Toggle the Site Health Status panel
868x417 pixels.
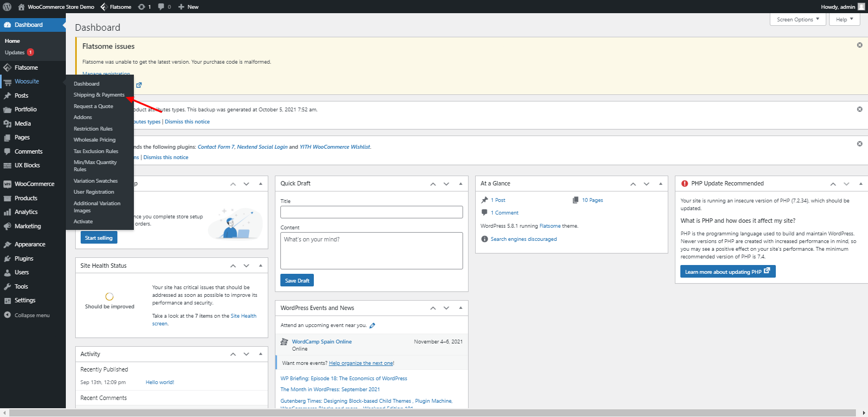261,266
